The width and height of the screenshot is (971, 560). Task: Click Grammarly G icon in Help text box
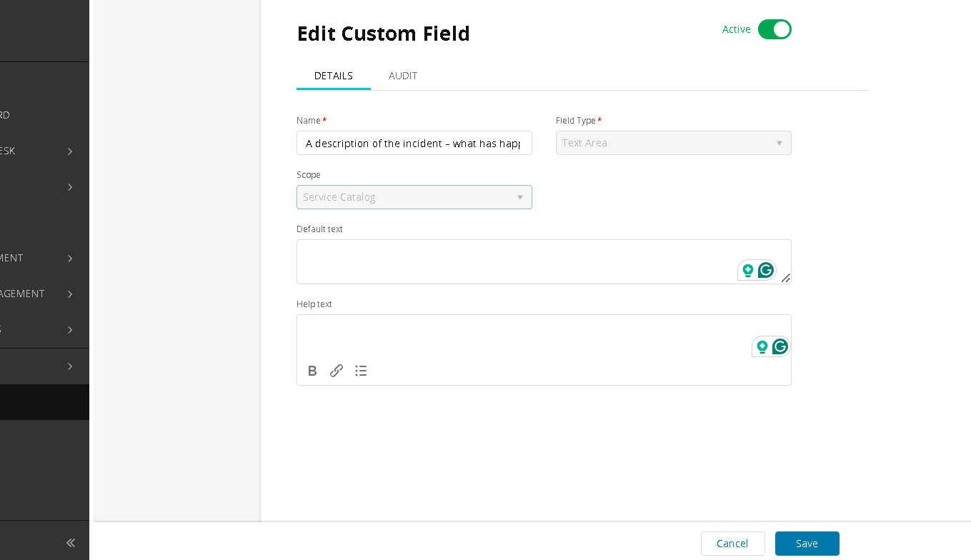pyautogui.click(x=780, y=346)
